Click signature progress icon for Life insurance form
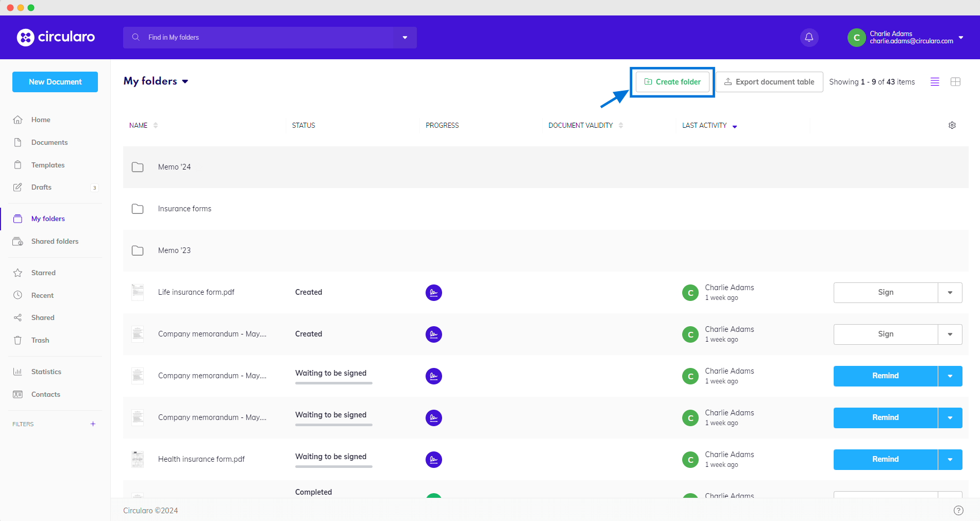The height and width of the screenshot is (521, 980). [433, 293]
